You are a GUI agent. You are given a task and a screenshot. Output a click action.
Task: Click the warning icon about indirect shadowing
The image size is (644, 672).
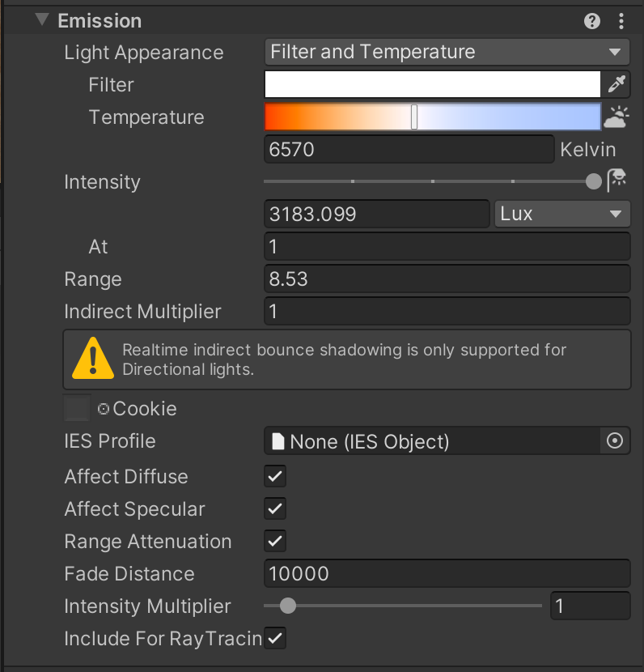(x=93, y=359)
